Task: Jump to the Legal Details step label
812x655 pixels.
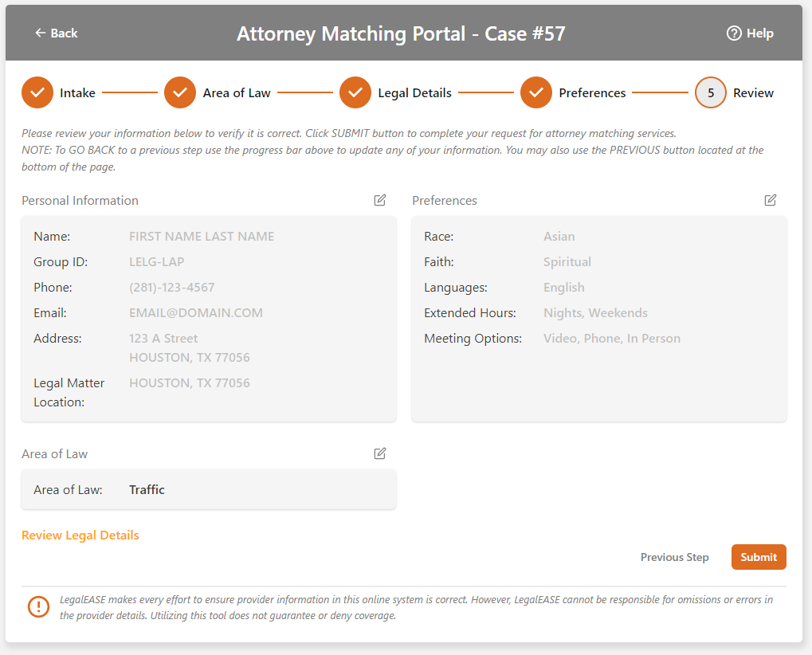Action: pos(414,93)
